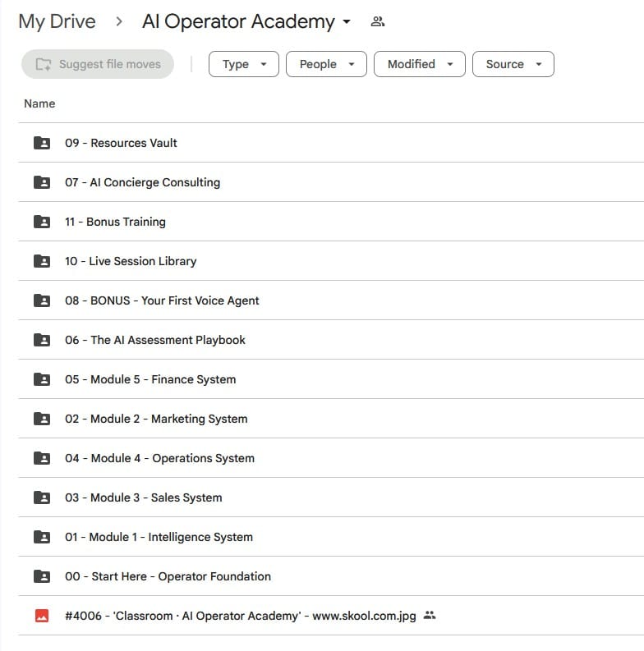Image resolution: width=644 pixels, height=651 pixels.
Task: Click the folder icon beside 10 - Live Session Library
Action: pyautogui.click(x=42, y=261)
